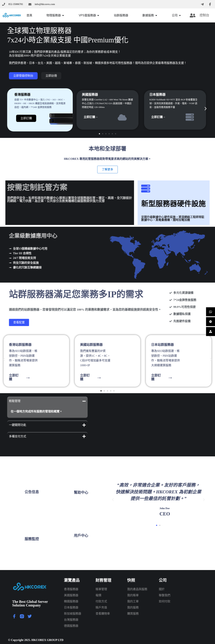This screenshot has width=215, height=644.
Task: Open 控制台 in navigation bar
Action: pyautogui.click(x=204, y=15)
